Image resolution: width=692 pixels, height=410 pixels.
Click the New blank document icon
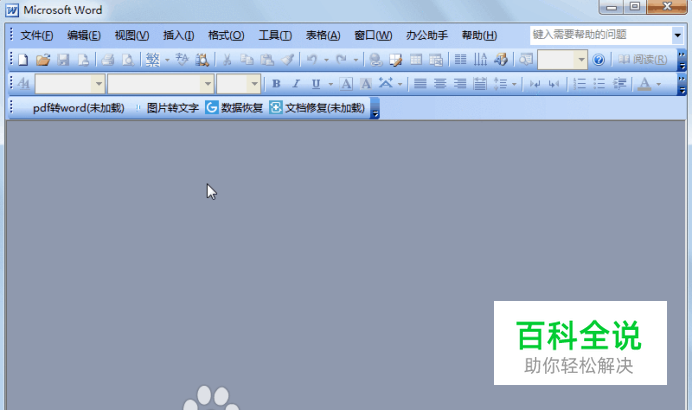(23, 60)
